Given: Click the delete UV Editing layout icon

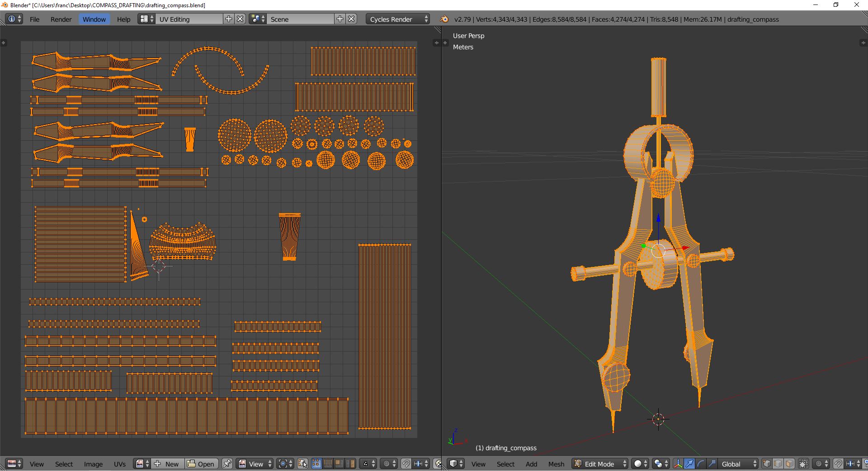Looking at the screenshot, I should 241,19.
